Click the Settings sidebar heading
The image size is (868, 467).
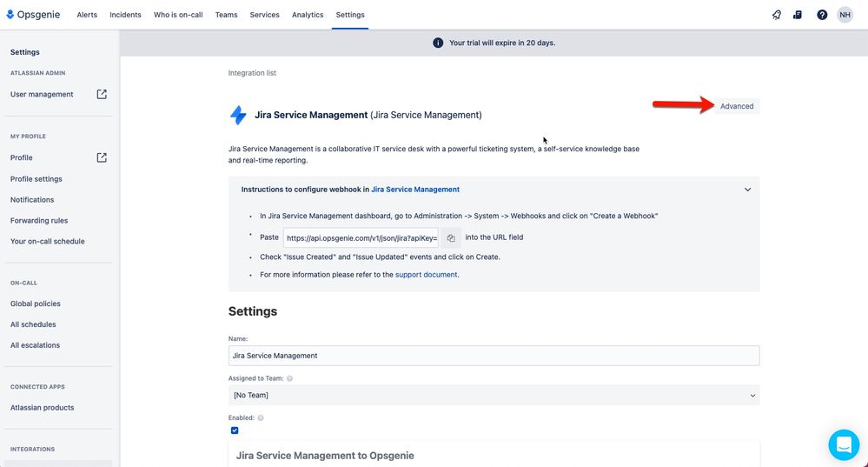click(x=25, y=52)
